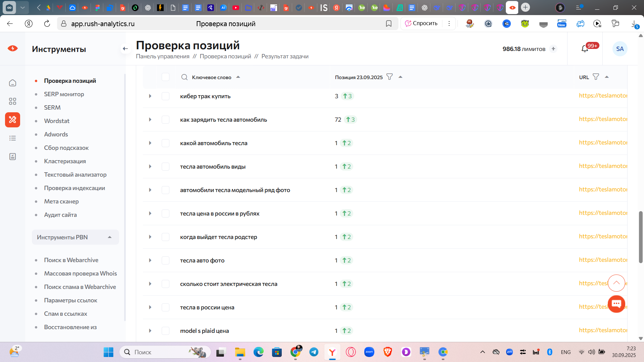
Task: Click the URL column filter funnel icon
Action: point(596,77)
